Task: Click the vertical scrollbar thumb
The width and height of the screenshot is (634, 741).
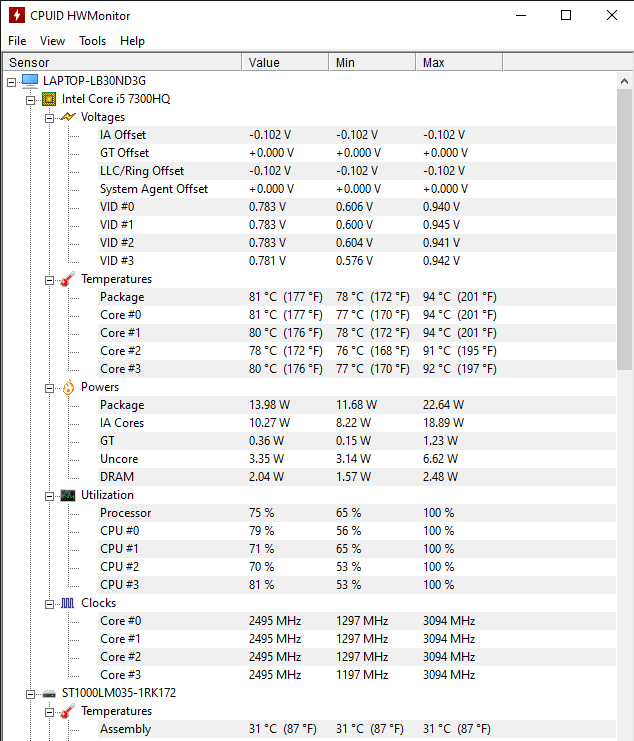Action: [625, 230]
